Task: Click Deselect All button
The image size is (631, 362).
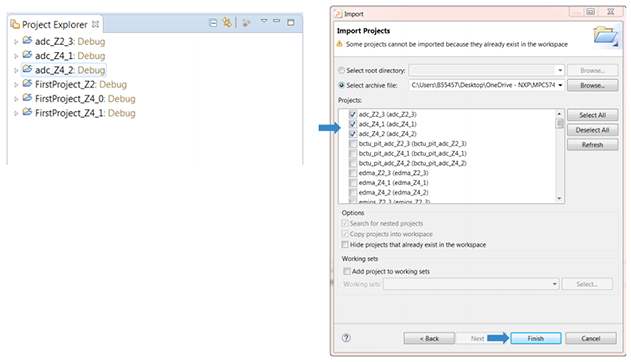Action: click(x=592, y=130)
